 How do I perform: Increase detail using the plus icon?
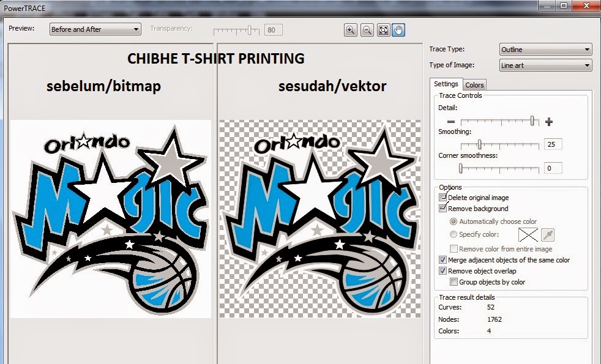click(x=549, y=122)
